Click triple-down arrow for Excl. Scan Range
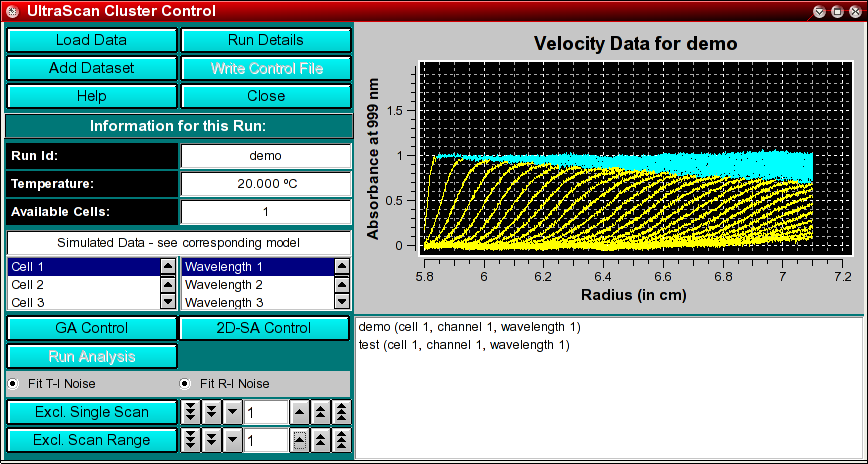 point(191,440)
